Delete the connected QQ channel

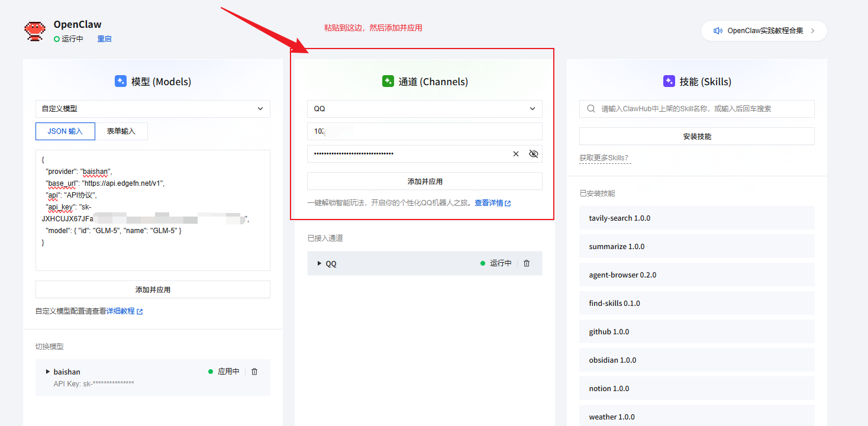[x=527, y=263]
